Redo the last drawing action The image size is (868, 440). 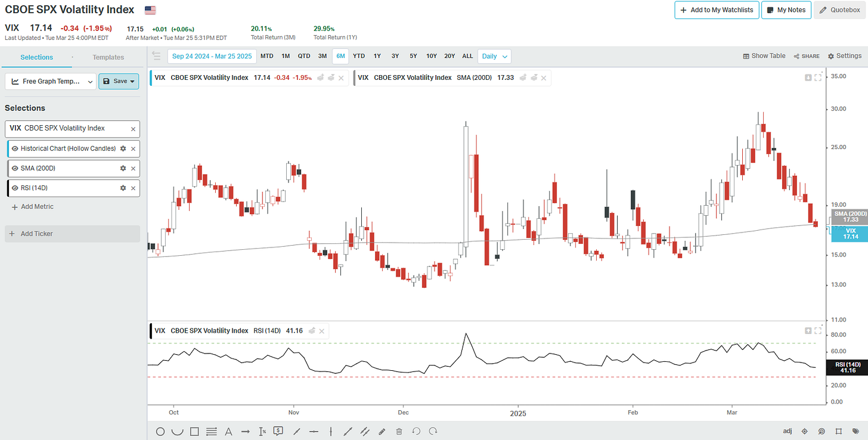click(433, 432)
